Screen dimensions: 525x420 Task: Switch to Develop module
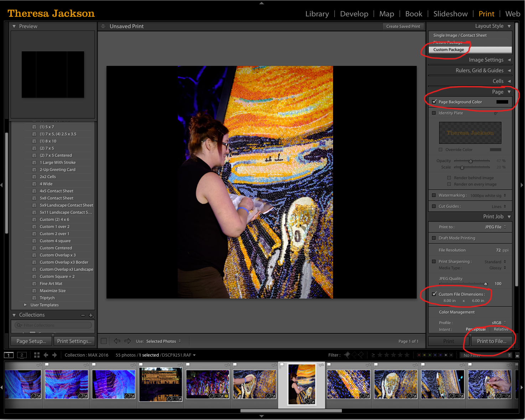point(354,14)
